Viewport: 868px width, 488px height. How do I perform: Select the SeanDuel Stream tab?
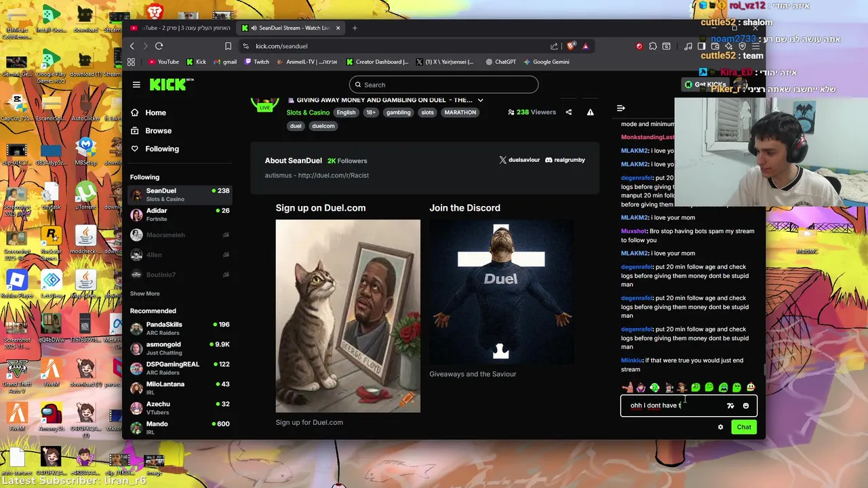[x=292, y=28]
